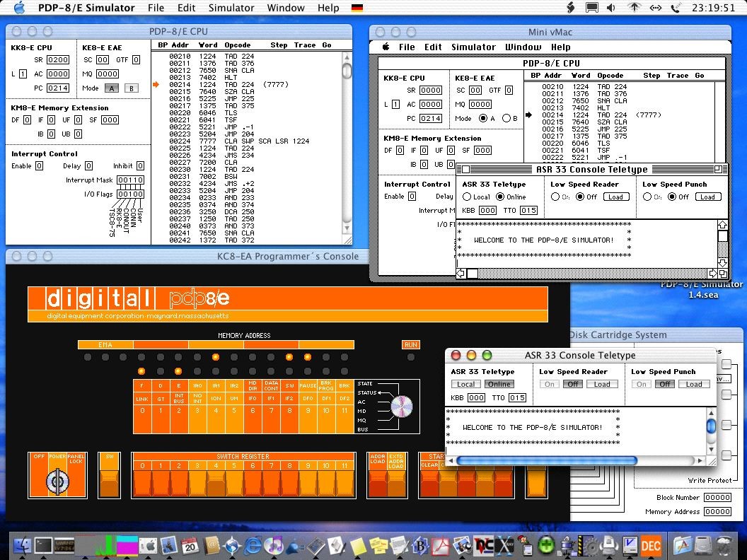Open the volume control in the menu bar
The height and width of the screenshot is (560, 747).
[610, 8]
